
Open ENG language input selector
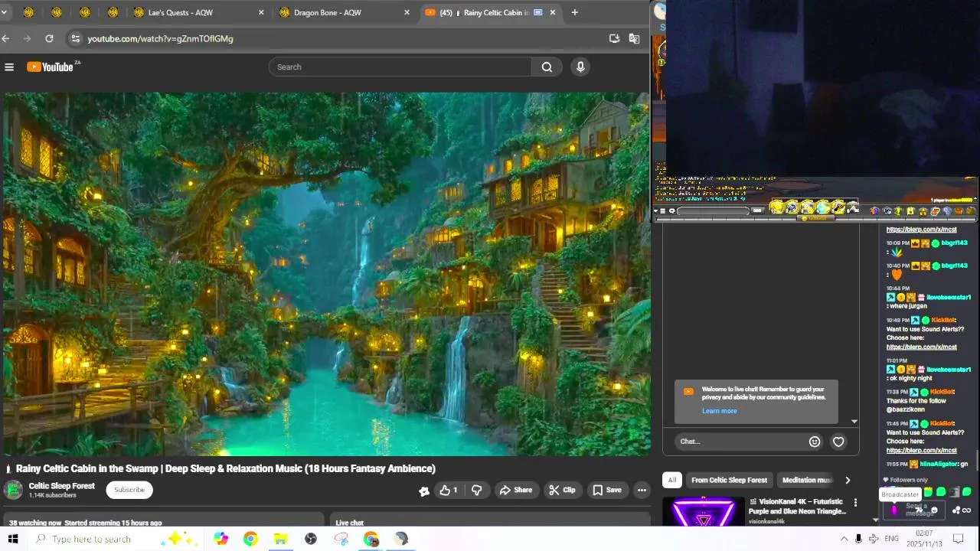point(891,539)
